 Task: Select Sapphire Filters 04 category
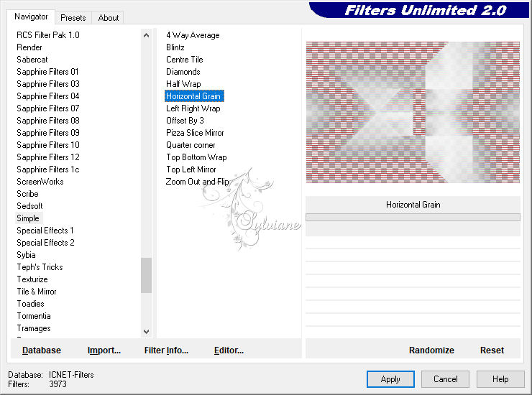48,96
